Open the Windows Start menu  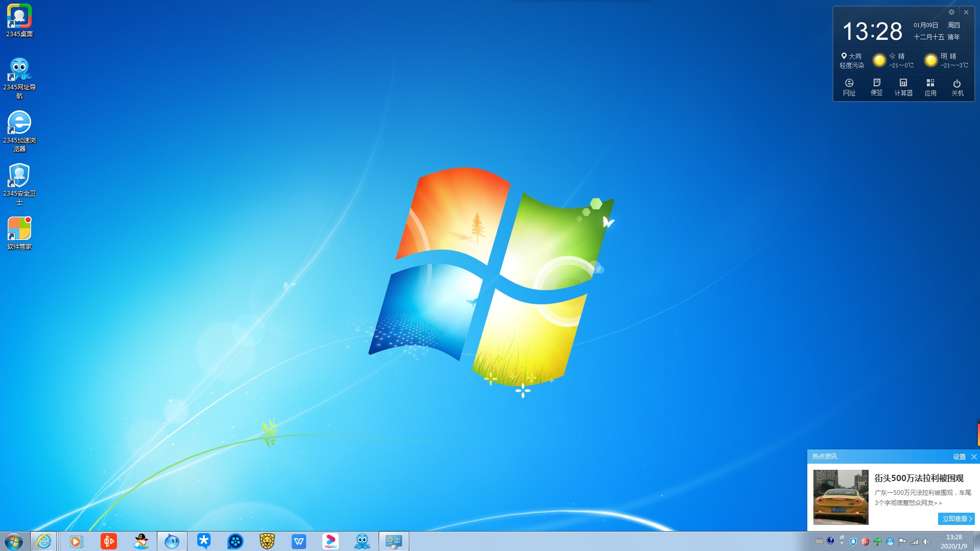[x=14, y=541]
